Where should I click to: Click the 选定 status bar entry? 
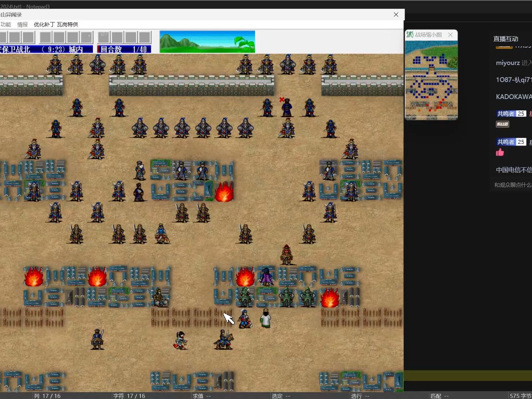point(281,396)
